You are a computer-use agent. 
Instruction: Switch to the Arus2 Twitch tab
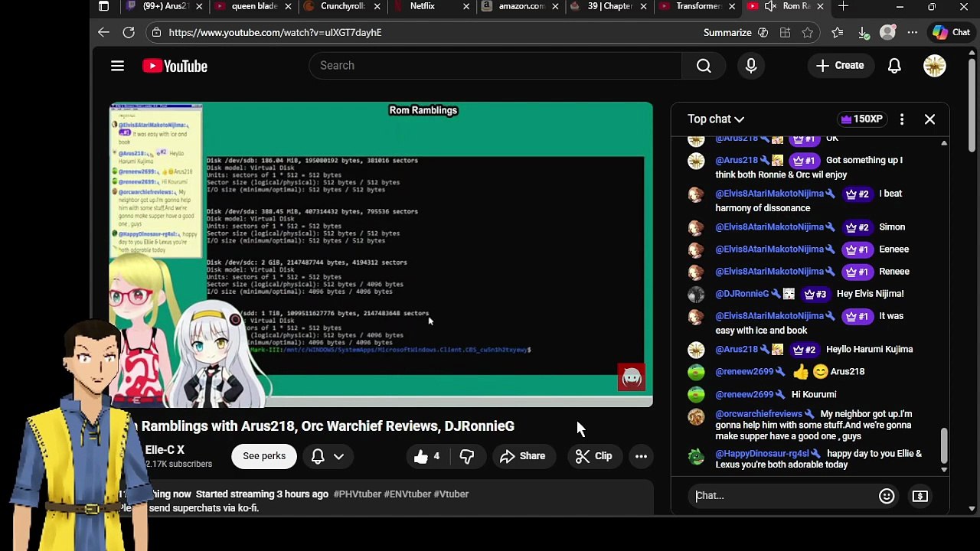pyautogui.click(x=165, y=7)
